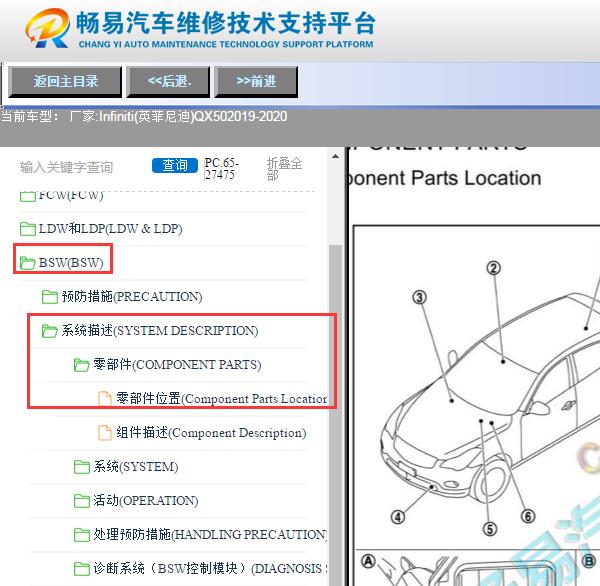The width and height of the screenshot is (600, 586).
Task: Click callout number 6 on the car diagram
Action: coord(528,516)
